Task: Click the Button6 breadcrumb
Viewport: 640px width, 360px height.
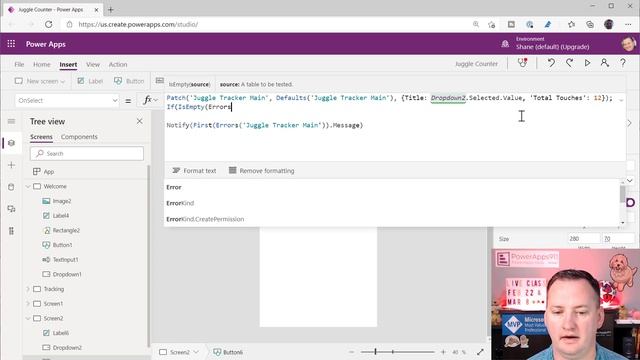Action: tap(228, 352)
